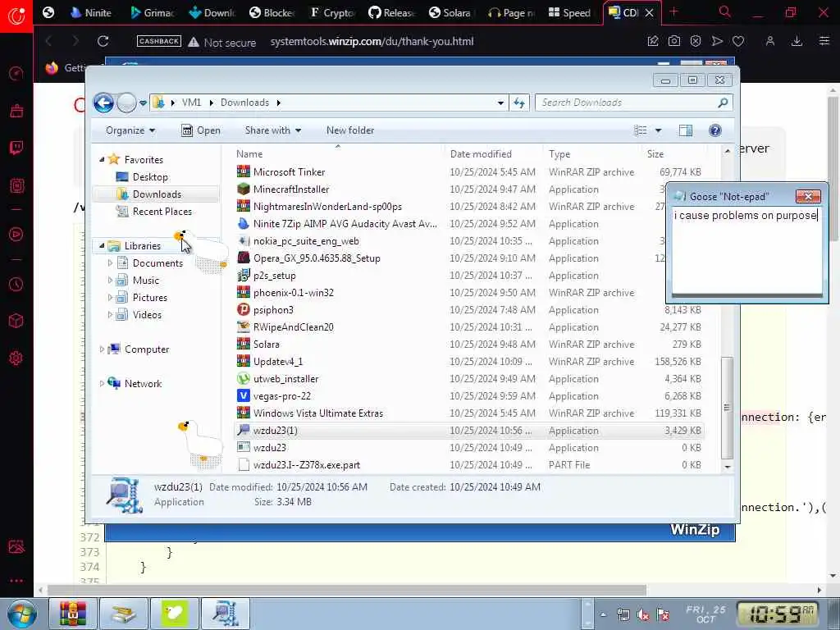Expand the Network tree node
The height and width of the screenshot is (630, 840).
pos(102,384)
